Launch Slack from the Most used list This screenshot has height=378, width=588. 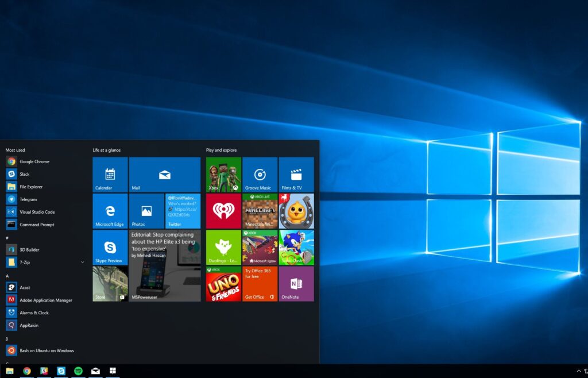click(x=45, y=174)
